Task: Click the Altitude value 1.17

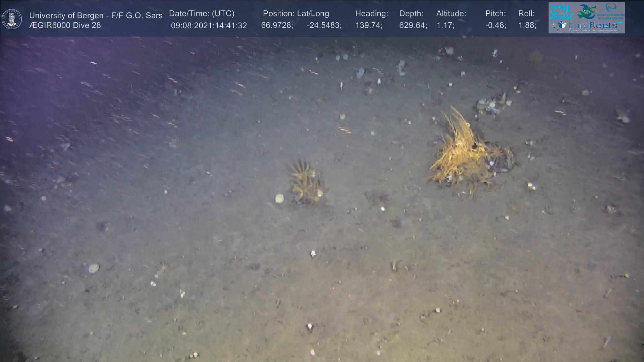Action: pos(445,25)
